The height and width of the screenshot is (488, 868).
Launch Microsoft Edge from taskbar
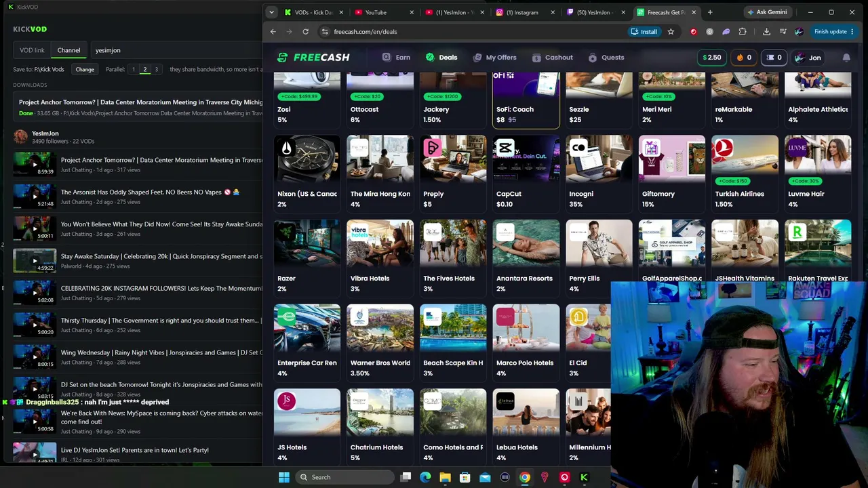pyautogui.click(x=425, y=477)
